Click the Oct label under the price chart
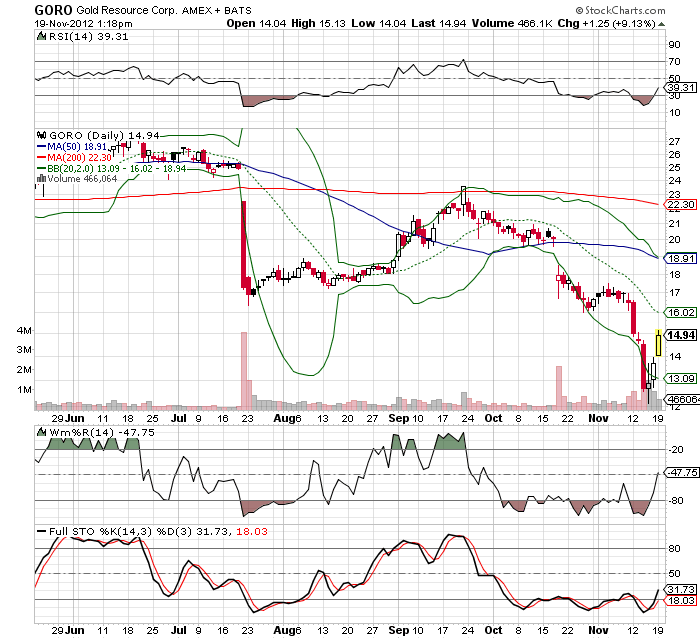Image resolution: width=700 pixels, height=639 pixels. [x=493, y=418]
